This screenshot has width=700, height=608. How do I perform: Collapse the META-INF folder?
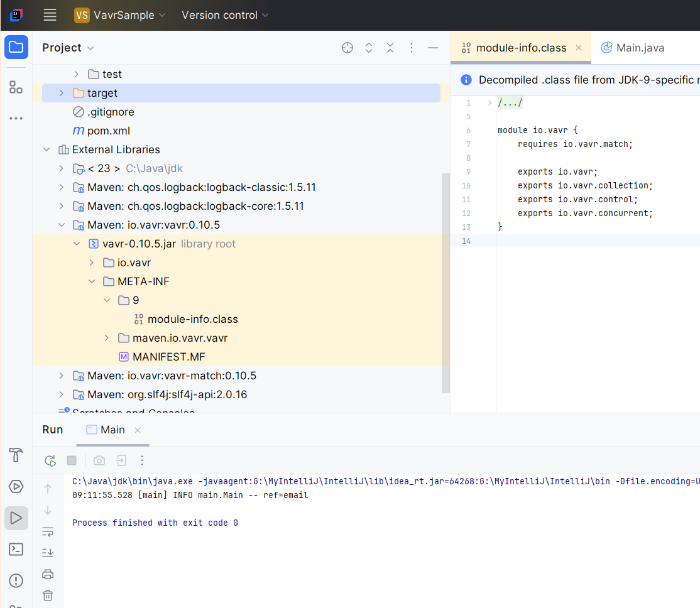[92, 281]
